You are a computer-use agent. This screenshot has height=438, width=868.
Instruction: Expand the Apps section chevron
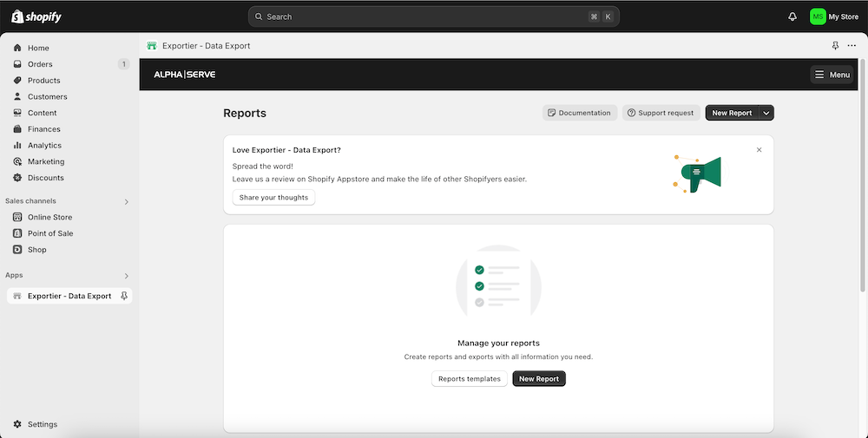tap(126, 276)
